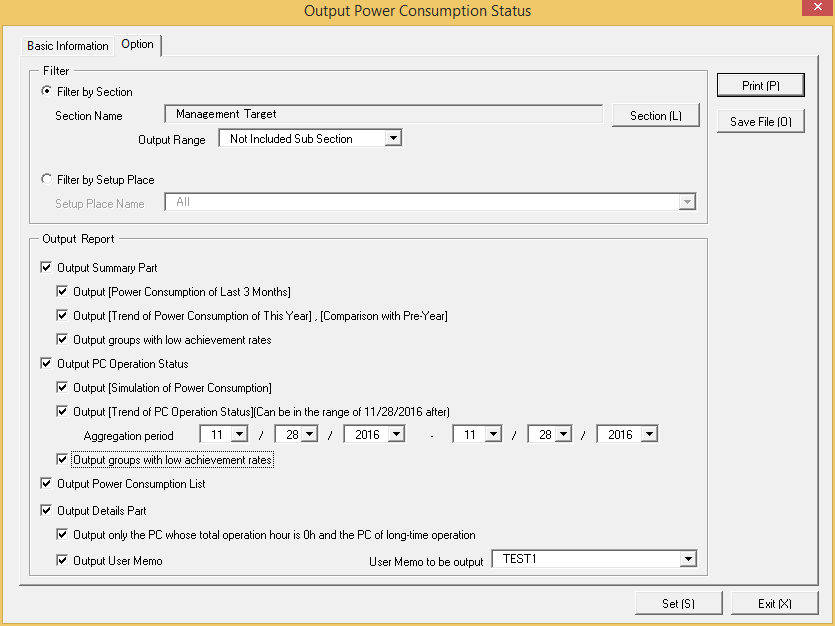This screenshot has width=835, height=626.
Task: Select the Filter by Setup Place radio button
Action: pos(46,179)
